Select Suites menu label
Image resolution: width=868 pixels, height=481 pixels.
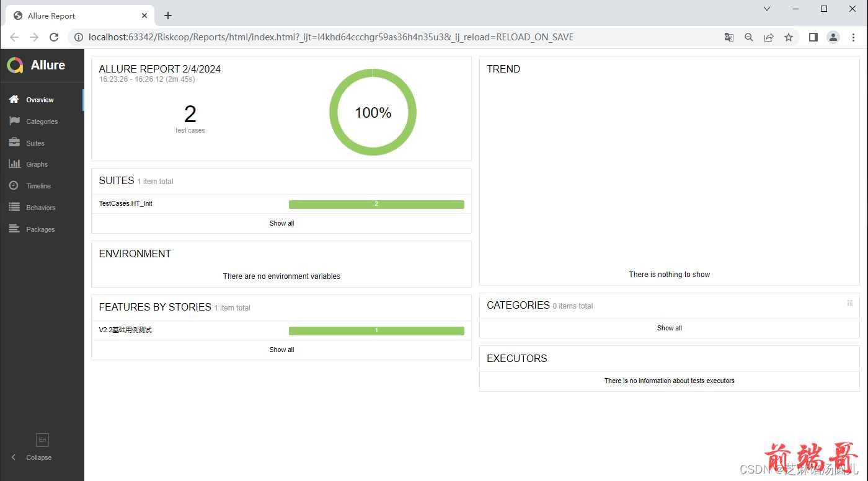pos(35,143)
